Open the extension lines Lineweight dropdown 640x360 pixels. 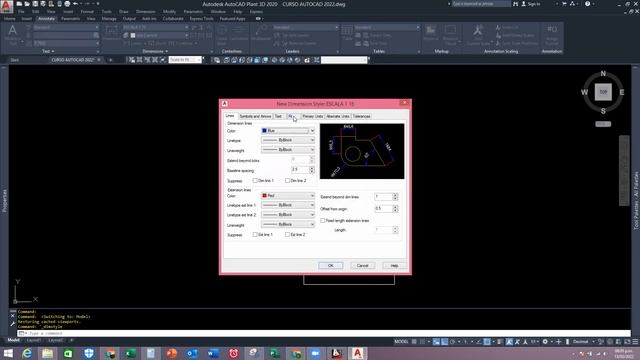click(288, 224)
